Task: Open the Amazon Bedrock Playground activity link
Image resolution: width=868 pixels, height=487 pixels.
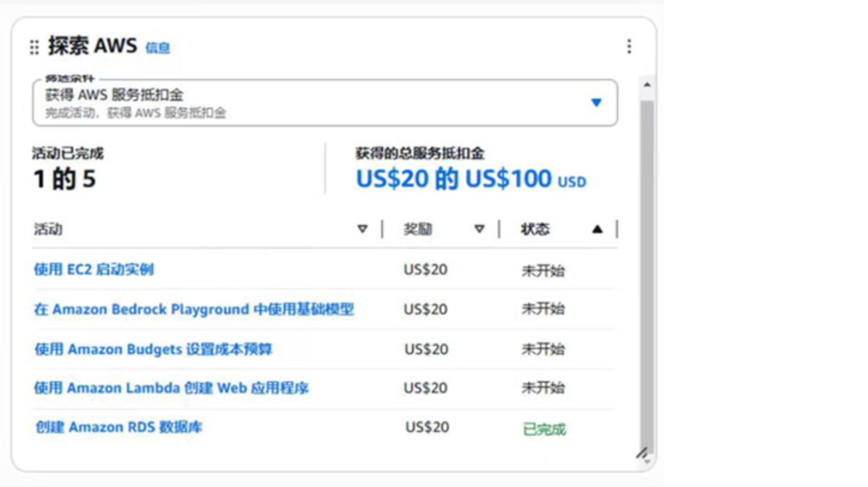Action: coord(194,309)
